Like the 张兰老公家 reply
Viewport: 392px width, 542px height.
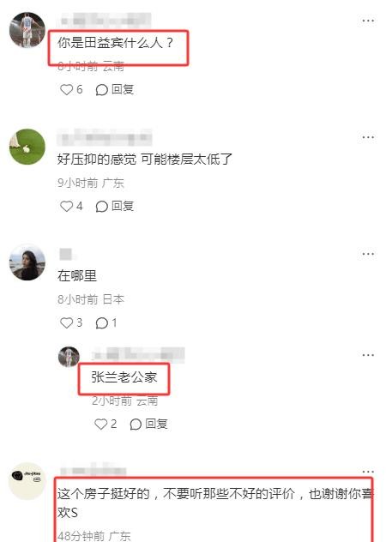point(106,424)
